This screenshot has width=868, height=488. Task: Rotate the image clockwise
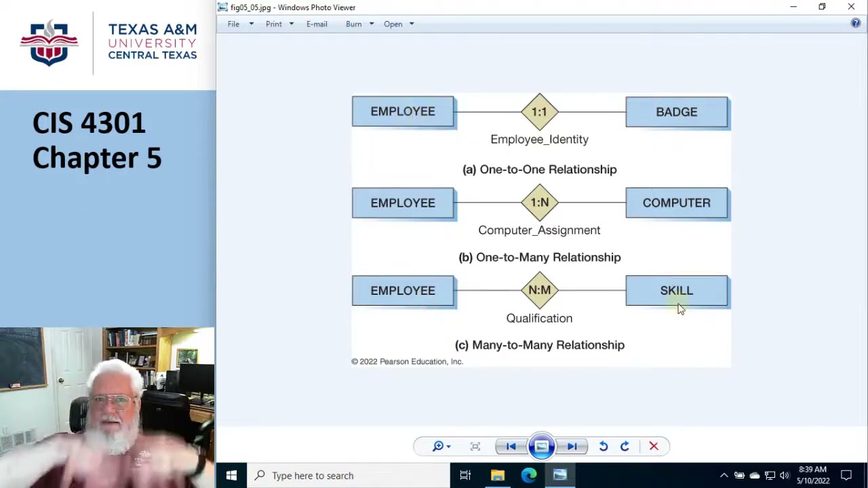tap(625, 446)
